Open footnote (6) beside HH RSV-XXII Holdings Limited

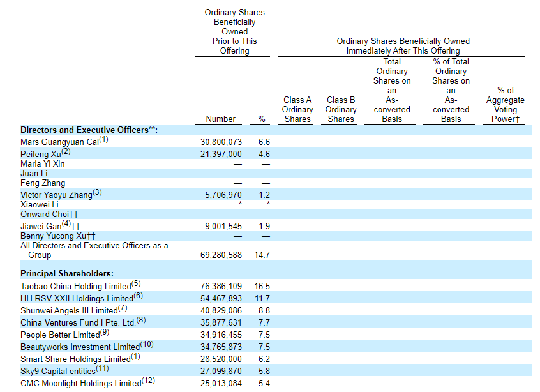pos(139,296)
